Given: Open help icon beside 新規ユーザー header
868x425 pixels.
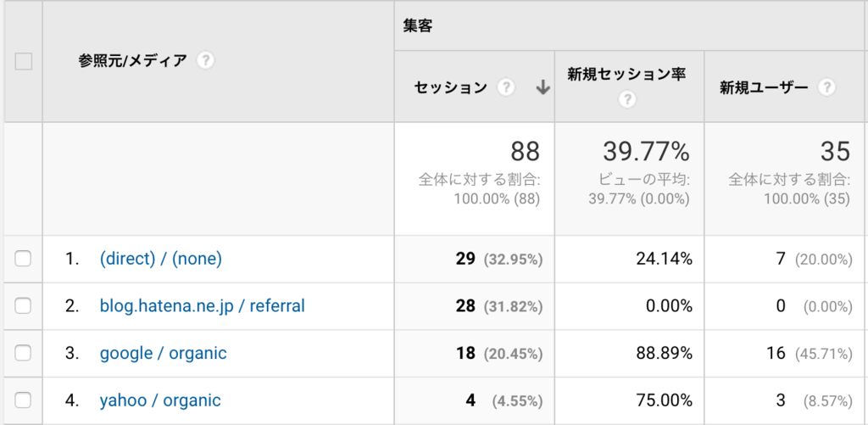Looking at the screenshot, I should [x=826, y=87].
